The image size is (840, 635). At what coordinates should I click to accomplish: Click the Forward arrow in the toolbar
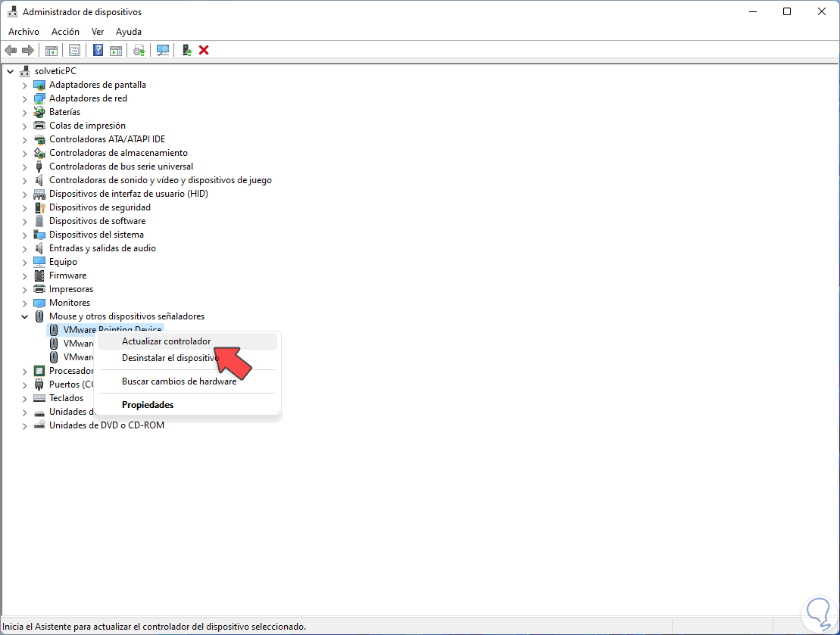(28, 50)
